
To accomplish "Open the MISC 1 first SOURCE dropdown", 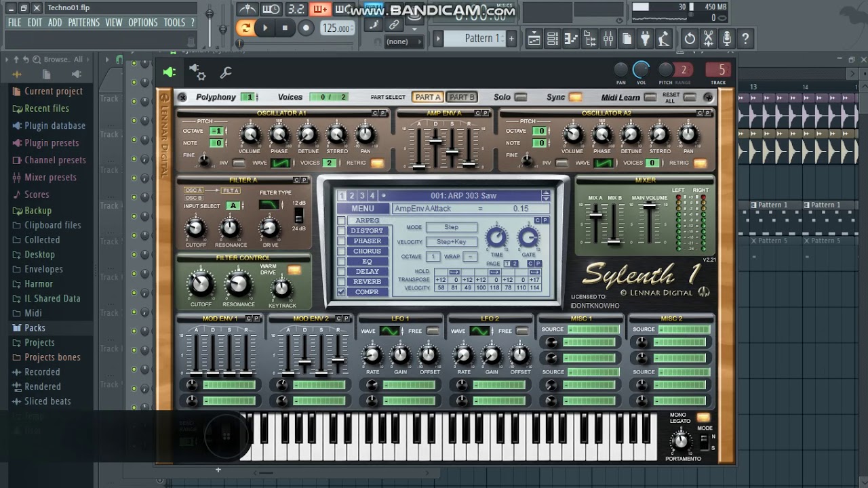I will (x=593, y=329).
